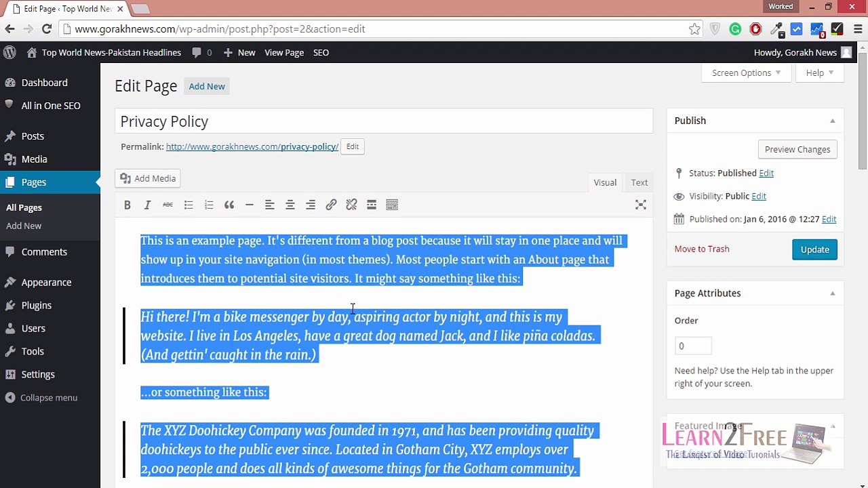
Task: Click Add New beside Edit Page
Action: 207,86
